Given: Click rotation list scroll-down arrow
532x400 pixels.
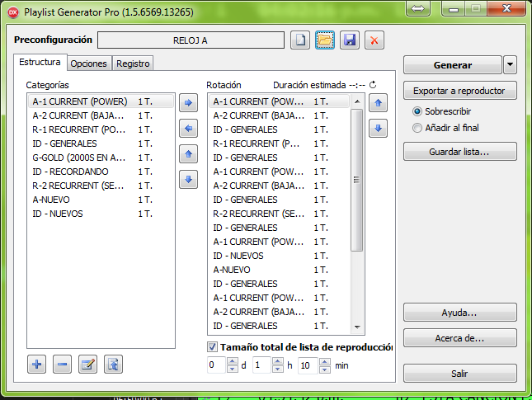Looking at the screenshot, I should coord(357,327).
